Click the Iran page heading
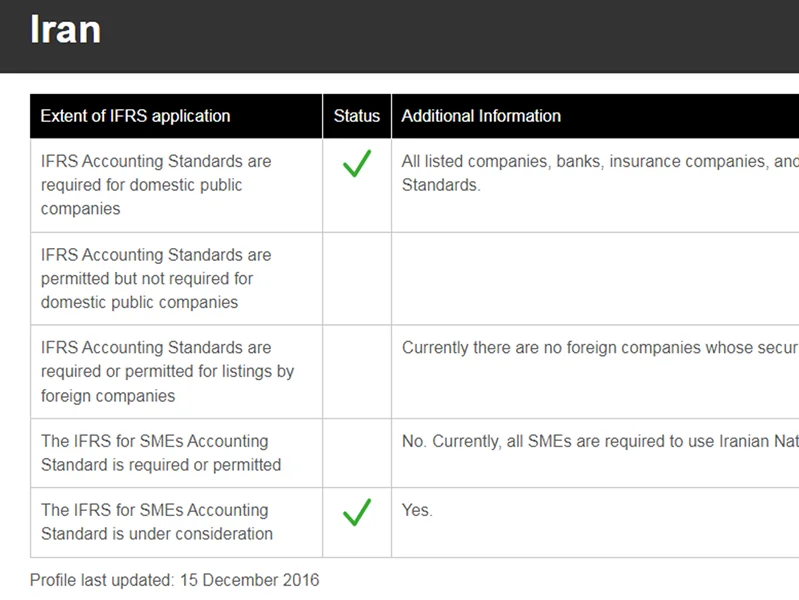This screenshot has height=600, width=799. click(65, 29)
